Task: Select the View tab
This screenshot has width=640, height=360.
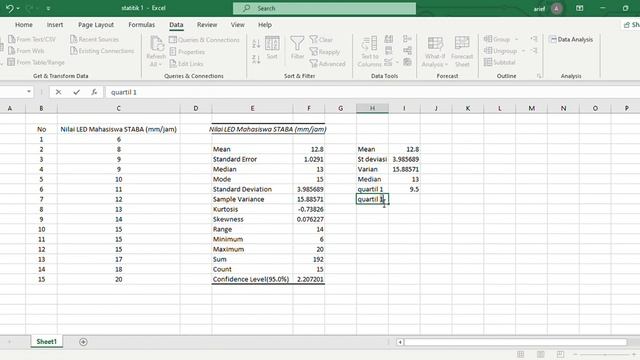Action: point(238,25)
